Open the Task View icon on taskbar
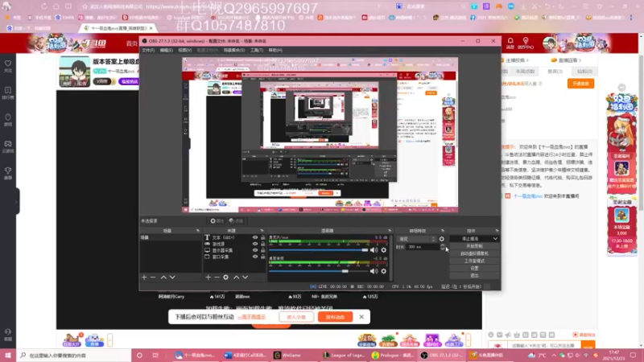The height and width of the screenshot is (362, 644). click(155, 356)
